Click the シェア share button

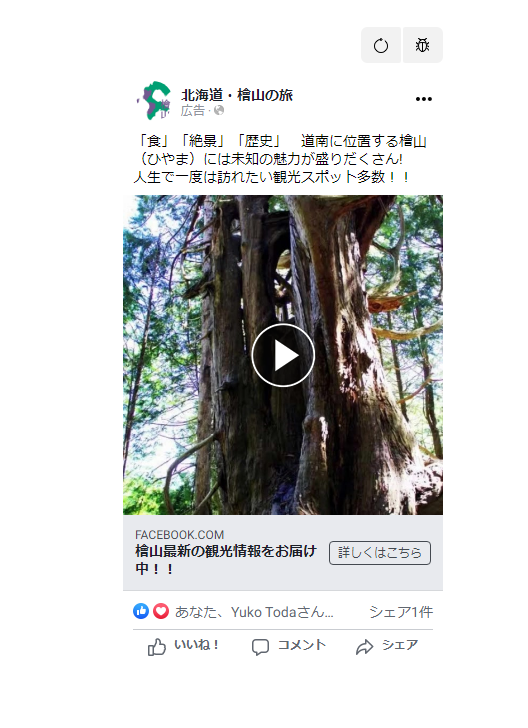[387, 646]
